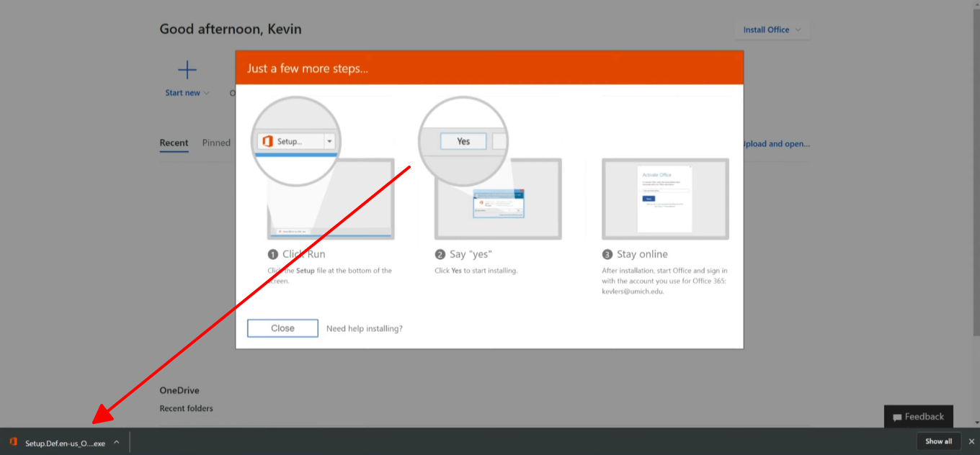Dismiss the downloads bar with X
Screen dimensions: 980x455
[971, 441]
